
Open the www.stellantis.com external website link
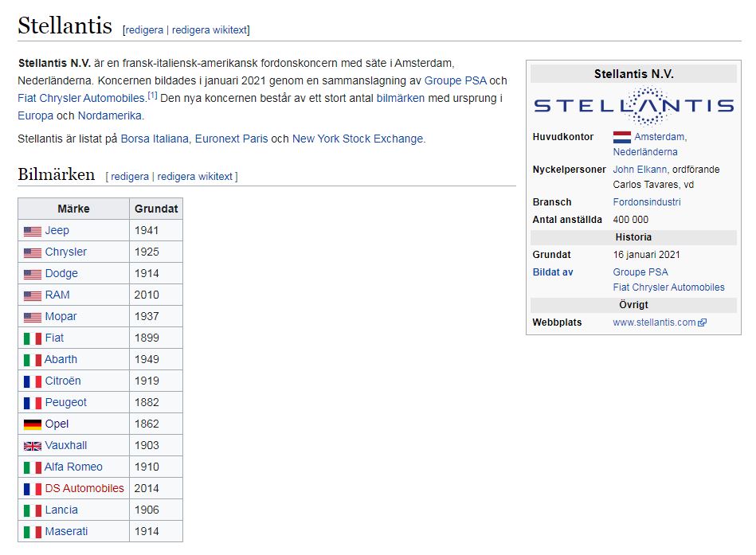[654, 322]
